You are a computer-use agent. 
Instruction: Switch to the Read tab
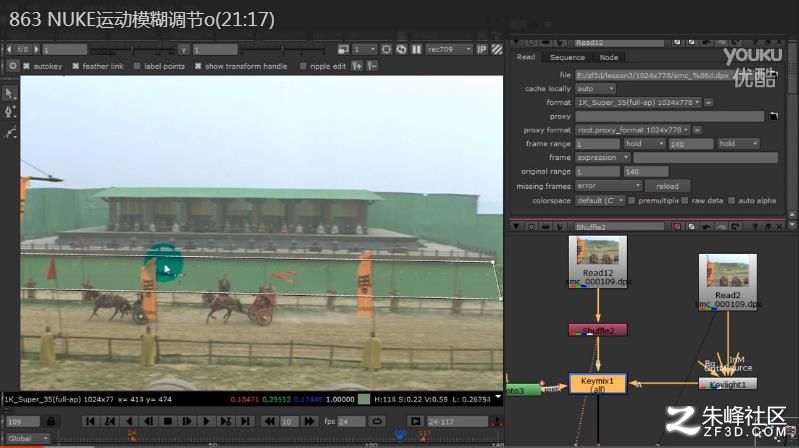pyautogui.click(x=525, y=57)
